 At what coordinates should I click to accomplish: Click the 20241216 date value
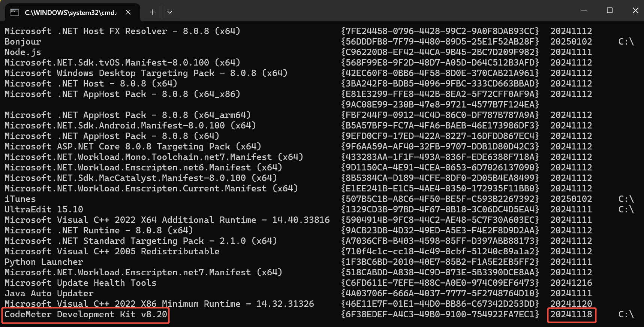pos(571,283)
